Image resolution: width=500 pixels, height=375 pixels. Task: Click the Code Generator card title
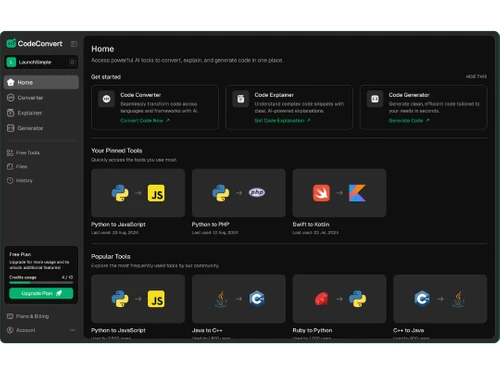coord(409,95)
